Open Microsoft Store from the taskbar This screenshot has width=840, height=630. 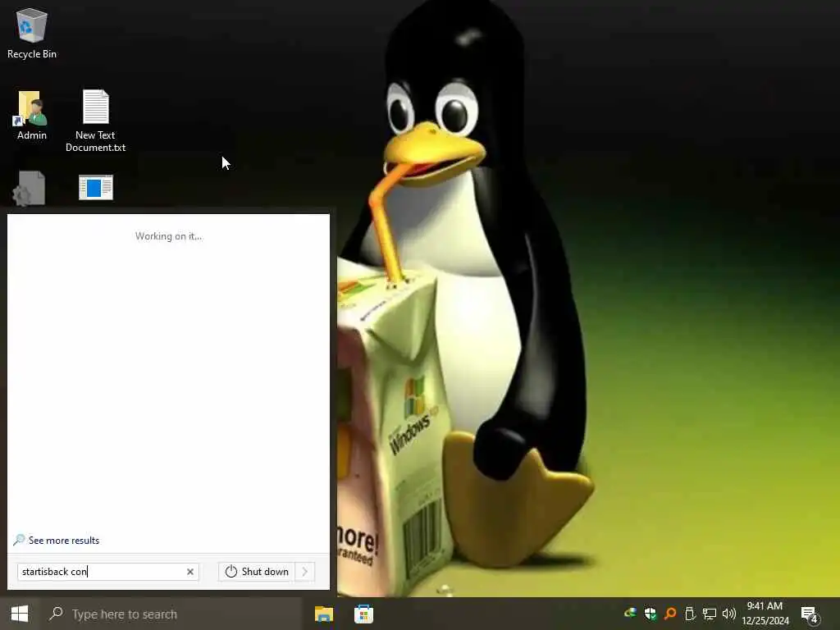(363, 614)
